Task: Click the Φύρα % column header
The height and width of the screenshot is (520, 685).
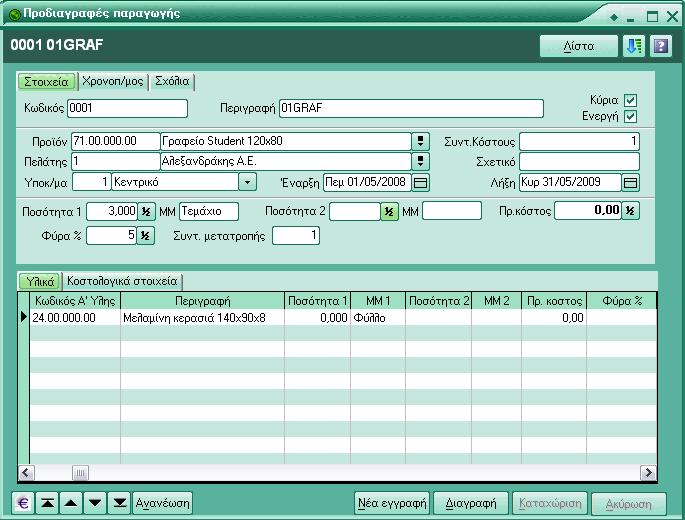Action: (x=622, y=301)
